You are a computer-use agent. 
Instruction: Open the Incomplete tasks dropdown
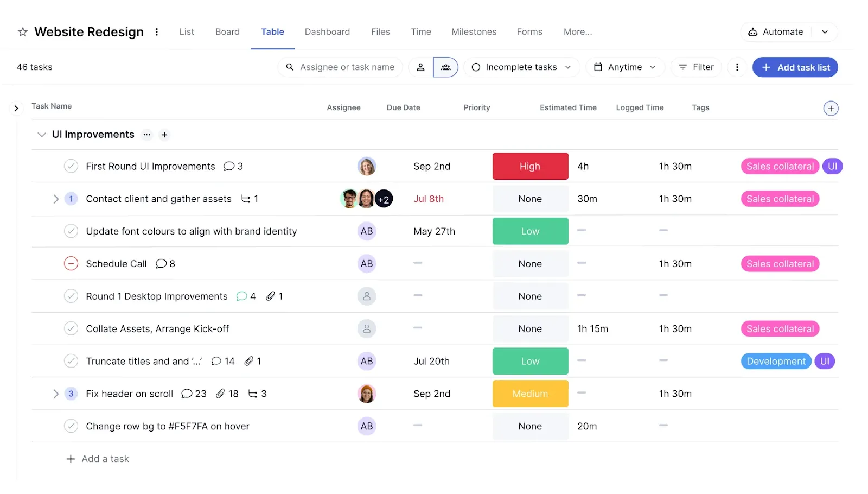tap(521, 67)
